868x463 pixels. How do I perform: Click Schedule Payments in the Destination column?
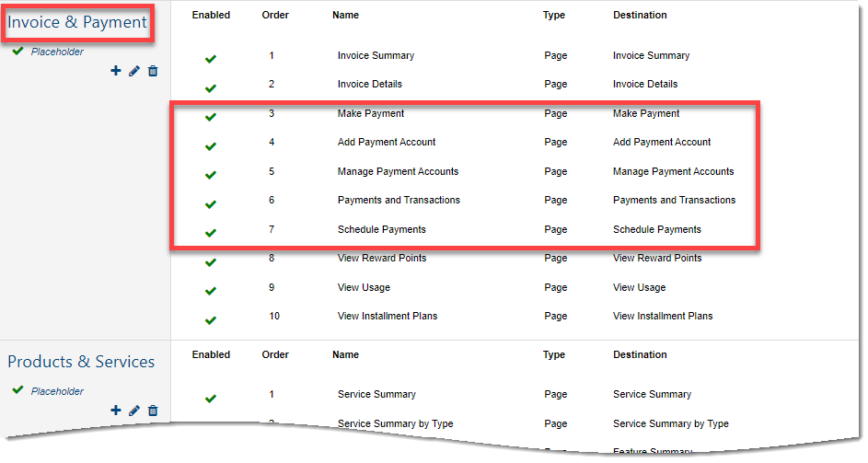point(656,229)
